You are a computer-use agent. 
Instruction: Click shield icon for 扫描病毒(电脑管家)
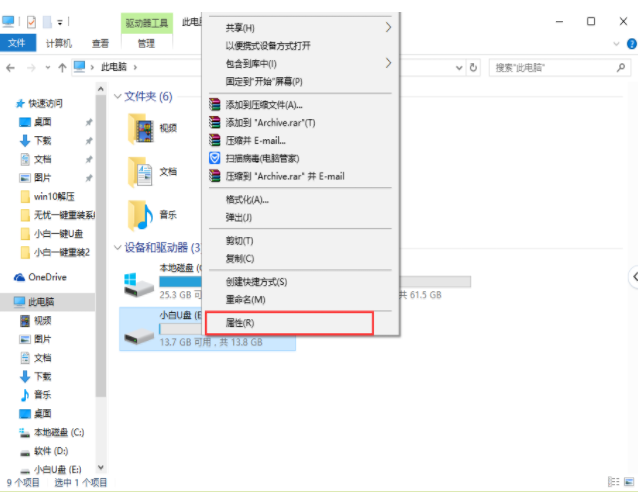[214, 158]
